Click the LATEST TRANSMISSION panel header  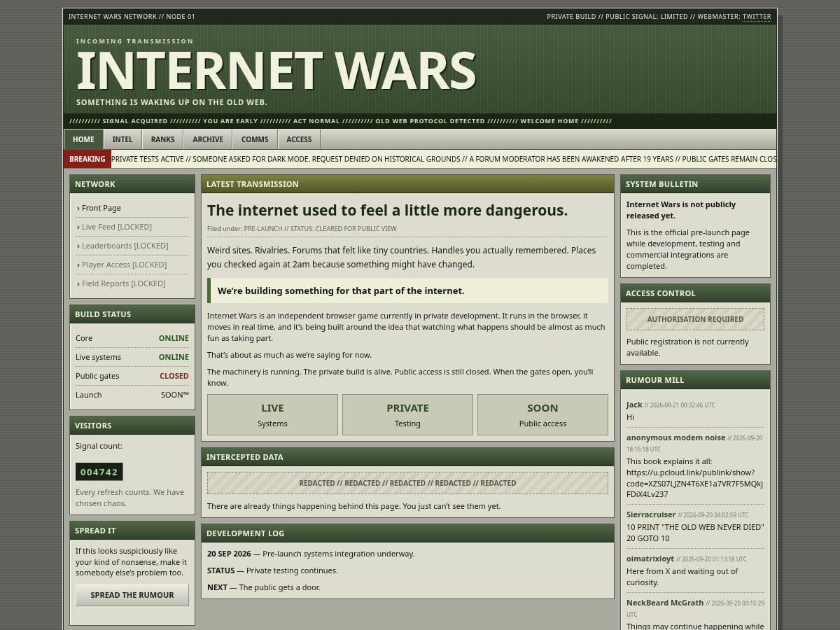(407, 184)
